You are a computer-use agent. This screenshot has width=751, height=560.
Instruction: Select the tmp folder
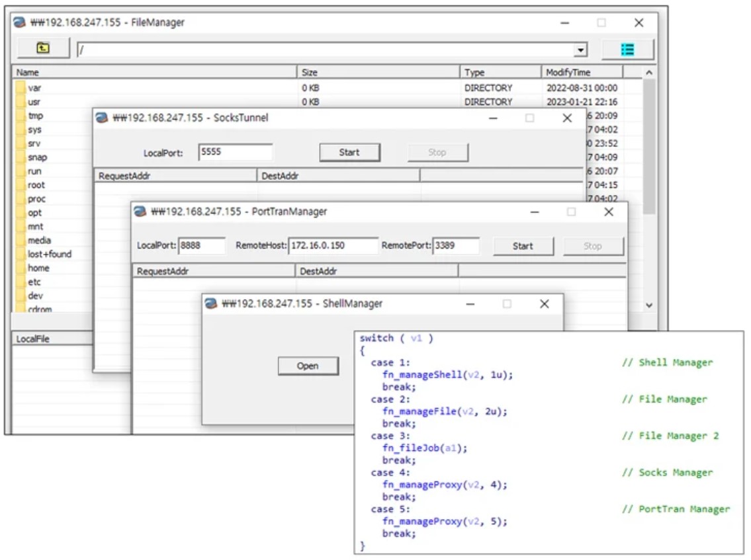pyautogui.click(x=36, y=116)
